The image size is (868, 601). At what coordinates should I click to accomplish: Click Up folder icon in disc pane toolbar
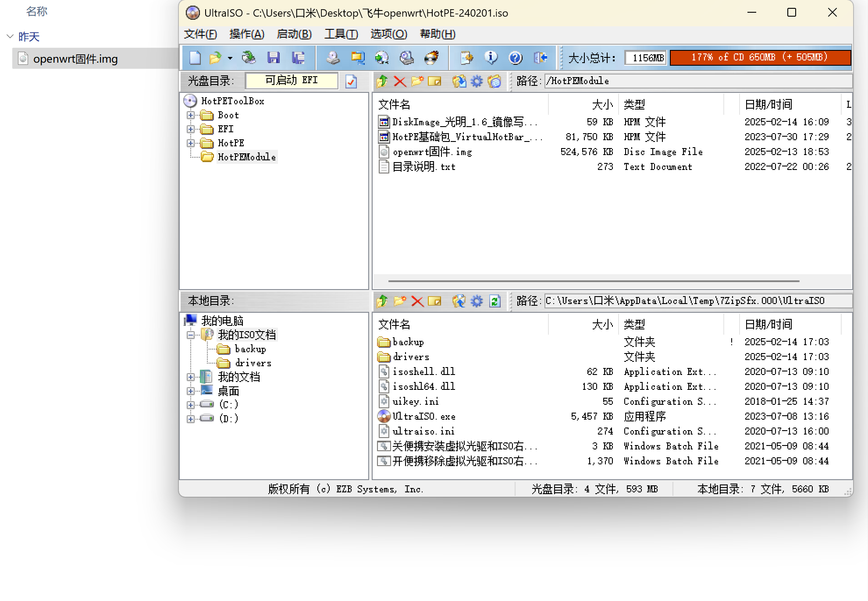(382, 81)
